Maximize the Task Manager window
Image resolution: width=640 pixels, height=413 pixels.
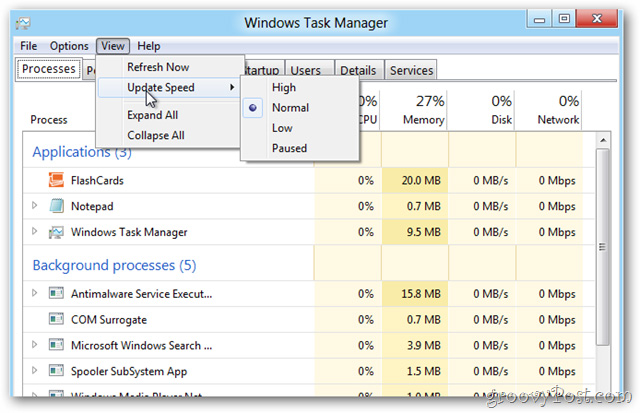[564, 19]
